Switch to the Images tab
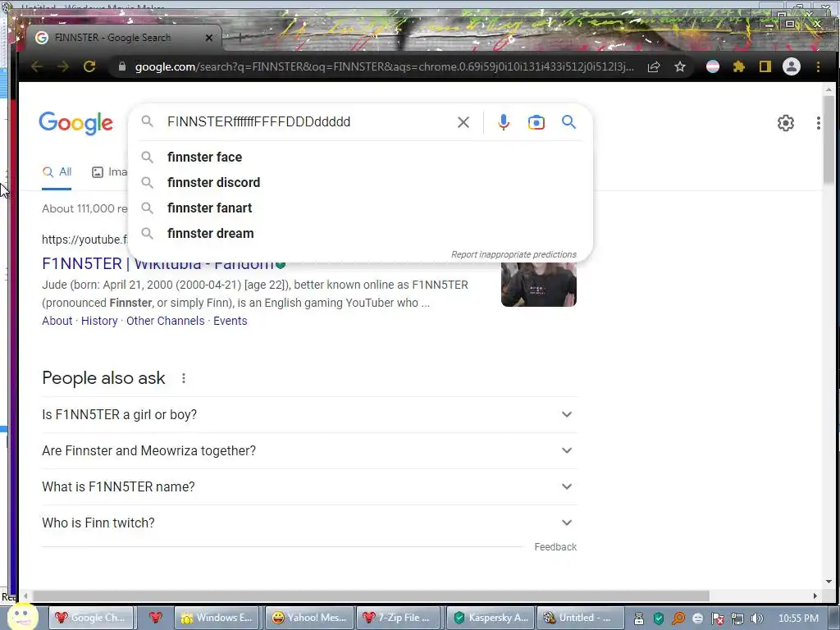Screen dimensions: 840x630 pos(110,172)
